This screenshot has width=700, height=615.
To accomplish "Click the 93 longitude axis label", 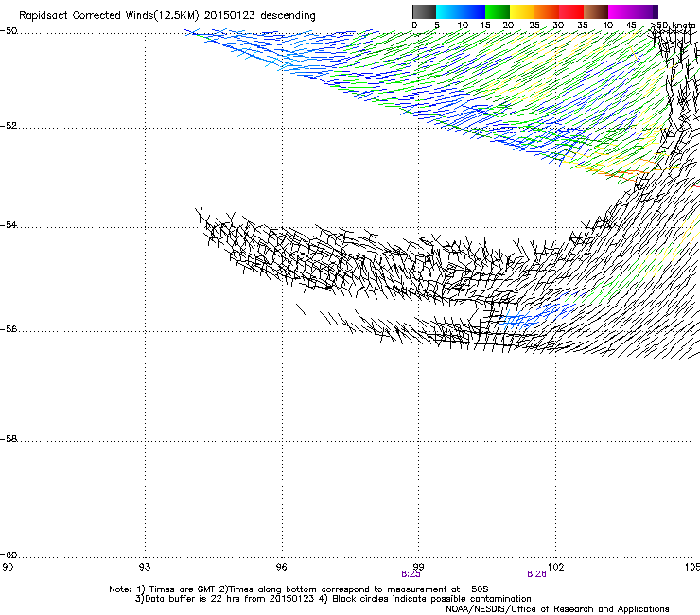I will (145, 567).
